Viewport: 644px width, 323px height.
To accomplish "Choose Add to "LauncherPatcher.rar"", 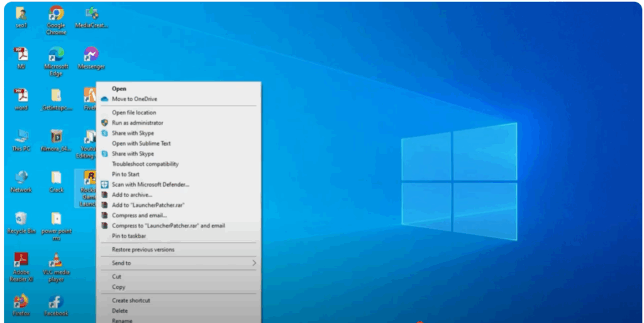I will click(178, 205).
